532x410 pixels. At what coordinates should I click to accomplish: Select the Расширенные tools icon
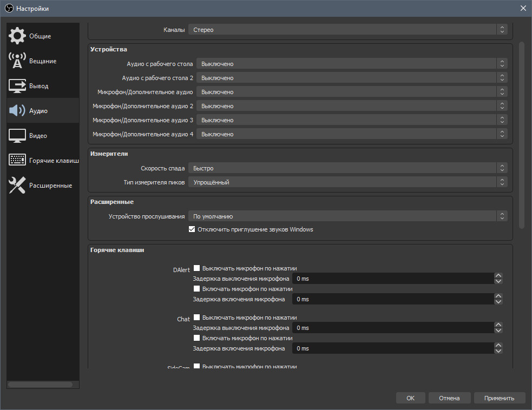(x=17, y=185)
